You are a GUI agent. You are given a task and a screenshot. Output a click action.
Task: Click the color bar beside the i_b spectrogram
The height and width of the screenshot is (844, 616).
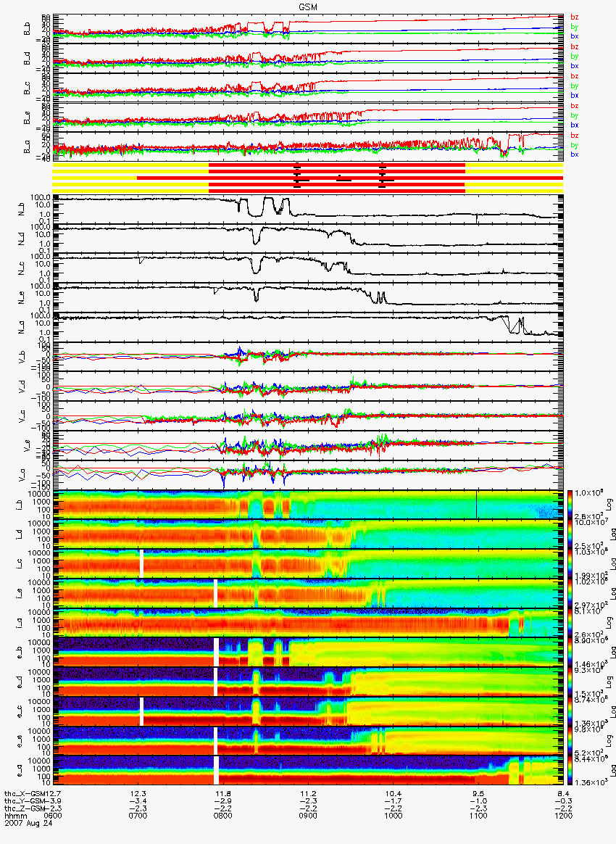point(571,505)
